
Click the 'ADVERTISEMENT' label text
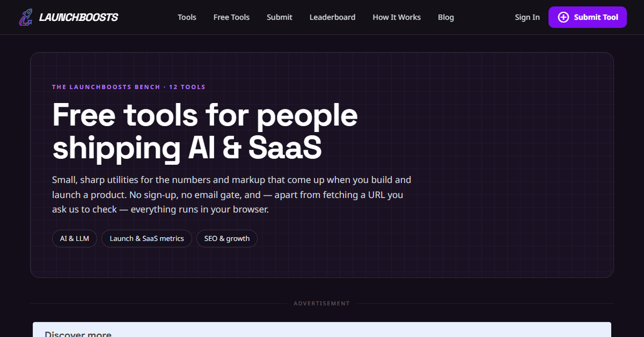321,304
